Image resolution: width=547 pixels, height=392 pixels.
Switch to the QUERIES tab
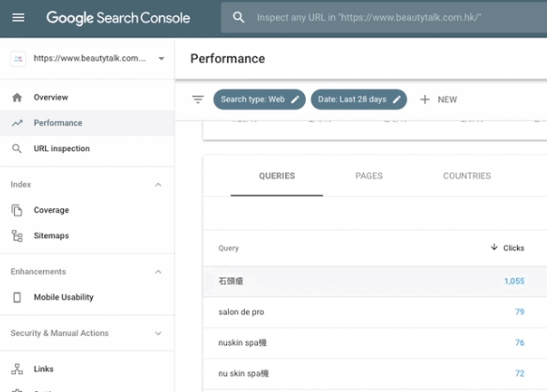[x=277, y=176]
